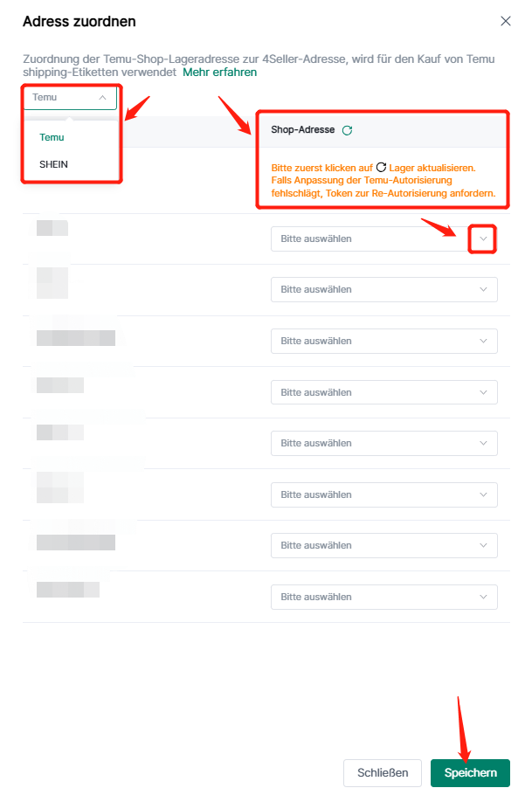
Task: Click the Adress zuordnen dialog title
Action: (79, 21)
